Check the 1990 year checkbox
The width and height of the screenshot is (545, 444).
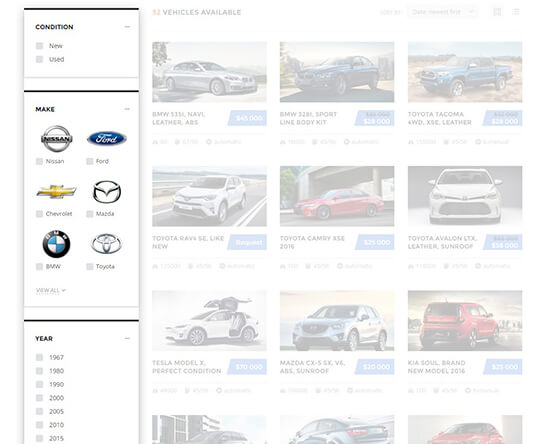(x=39, y=385)
